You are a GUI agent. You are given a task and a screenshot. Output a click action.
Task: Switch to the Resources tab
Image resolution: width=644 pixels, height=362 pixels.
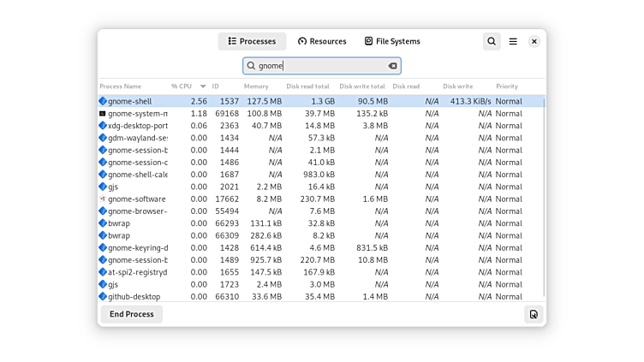click(x=322, y=41)
